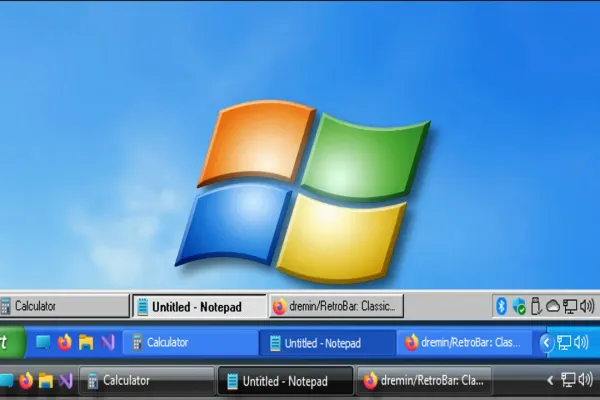Expand hidden tray icons on XP blue taskbar

coord(546,343)
